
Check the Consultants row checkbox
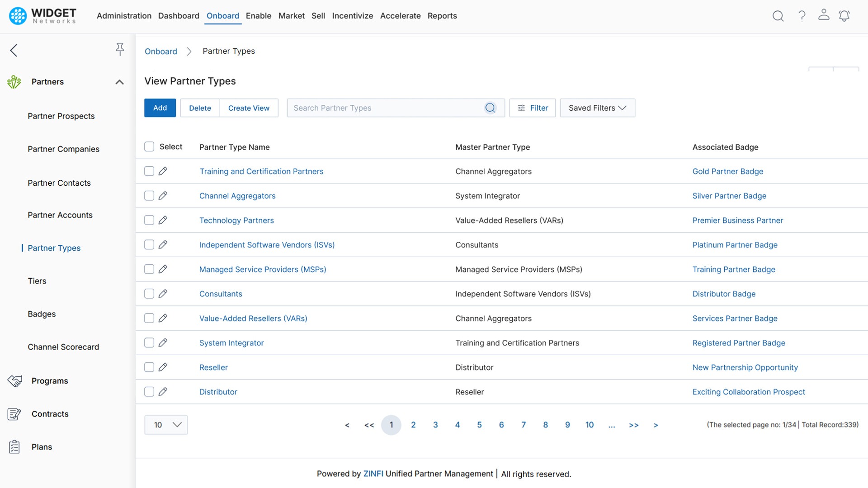(x=149, y=294)
